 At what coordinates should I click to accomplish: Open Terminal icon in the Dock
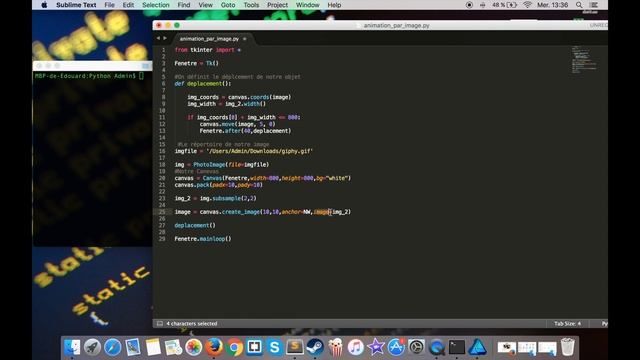[x=457, y=347]
